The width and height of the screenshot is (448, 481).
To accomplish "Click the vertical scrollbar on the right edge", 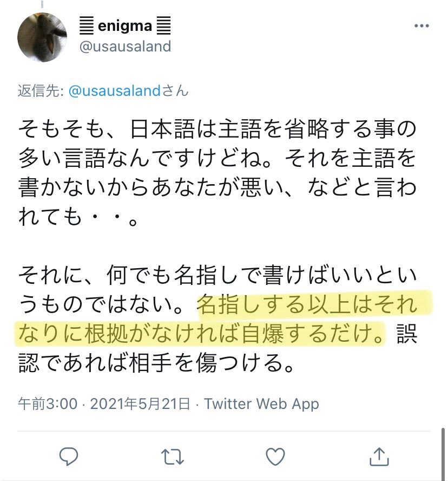I will click(x=443, y=454).
